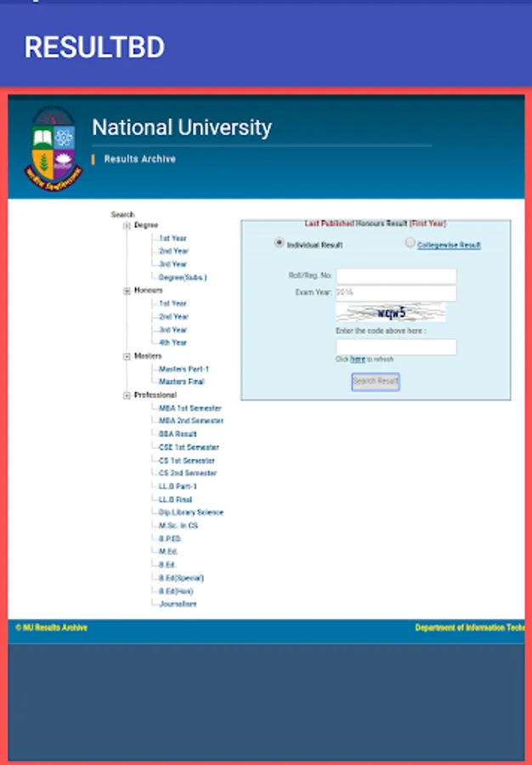This screenshot has height=765, width=532.
Task: Open CSE 1st Semester results
Action: pyautogui.click(x=189, y=447)
